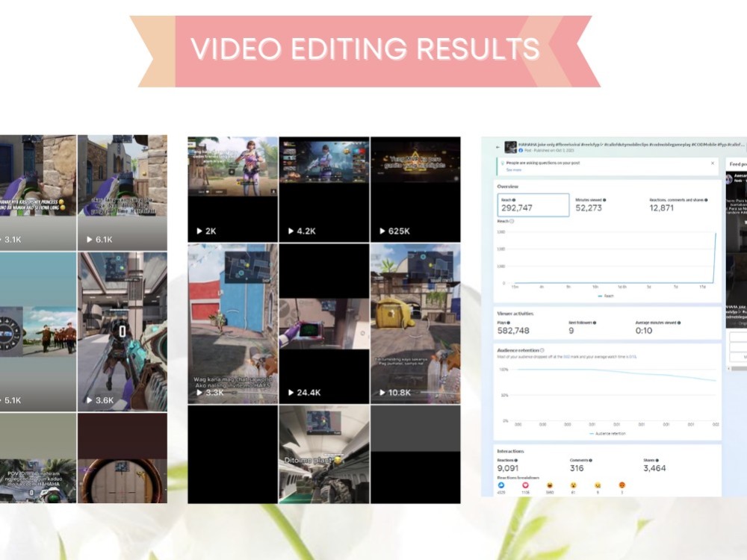The image size is (747, 560).
Task: Select the Reactions, comments and shares 12,871 metric
Action: pos(678,205)
